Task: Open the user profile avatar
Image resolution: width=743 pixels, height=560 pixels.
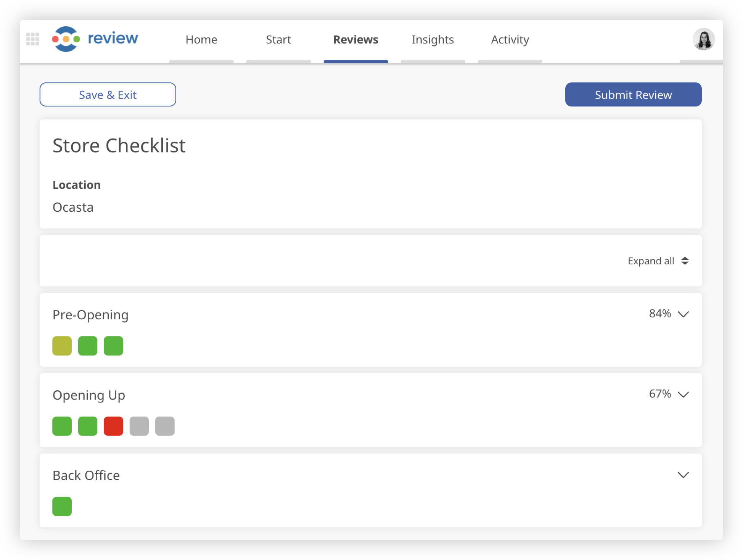Action: 703,39
